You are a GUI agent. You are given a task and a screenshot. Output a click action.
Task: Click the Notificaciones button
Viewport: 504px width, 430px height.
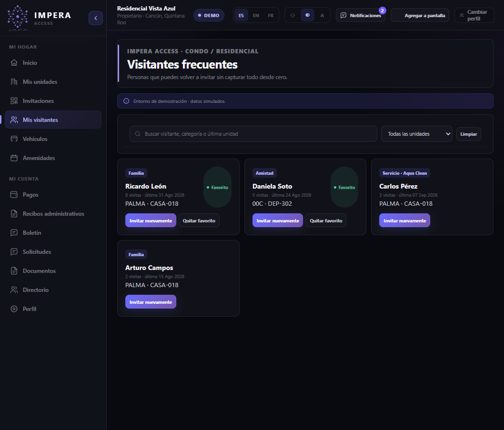pos(360,15)
